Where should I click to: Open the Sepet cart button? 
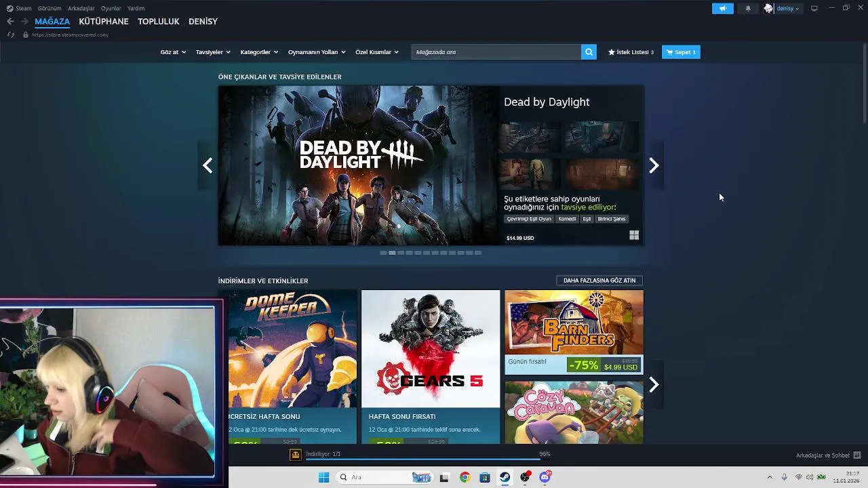pos(681,52)
